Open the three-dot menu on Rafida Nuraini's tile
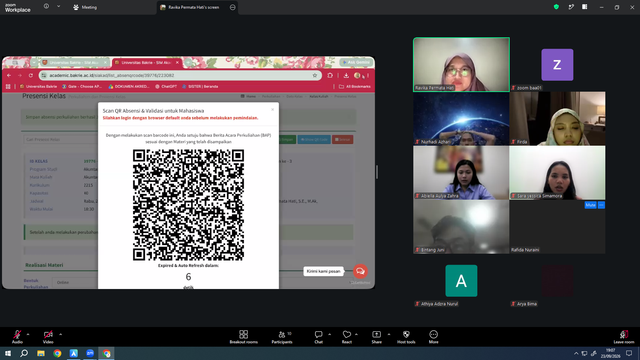 [x=601, y=205]
